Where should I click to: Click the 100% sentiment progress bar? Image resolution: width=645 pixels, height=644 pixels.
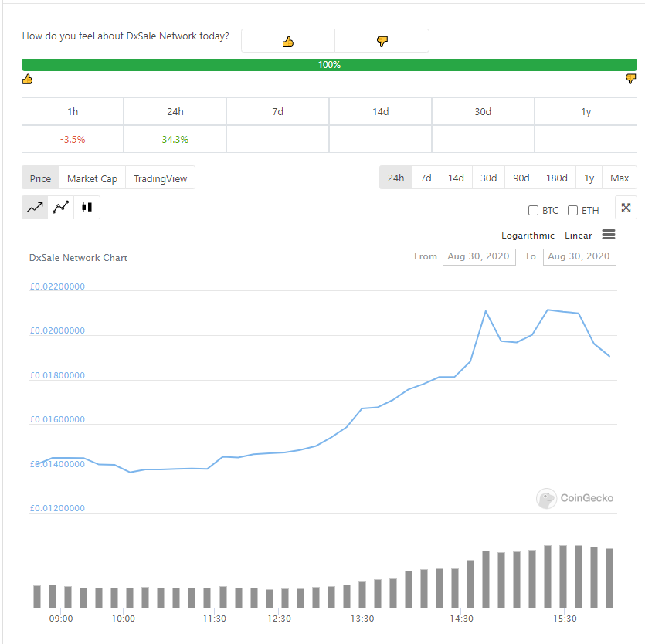[329, 65]
